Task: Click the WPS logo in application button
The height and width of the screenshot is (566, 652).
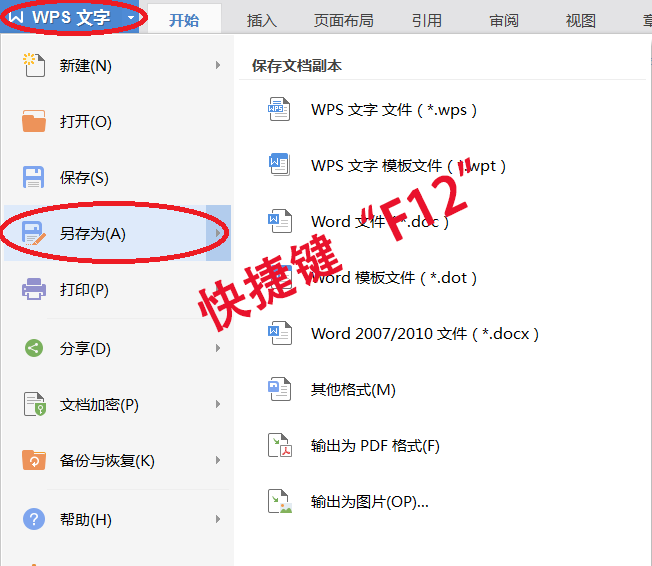Action: [x=16, y=17]
